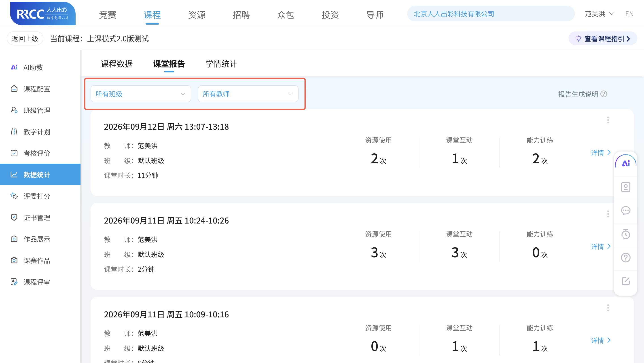Open the 范美洪 user menu
Screen dimensions: 644x363
click(x=599, y=14)
